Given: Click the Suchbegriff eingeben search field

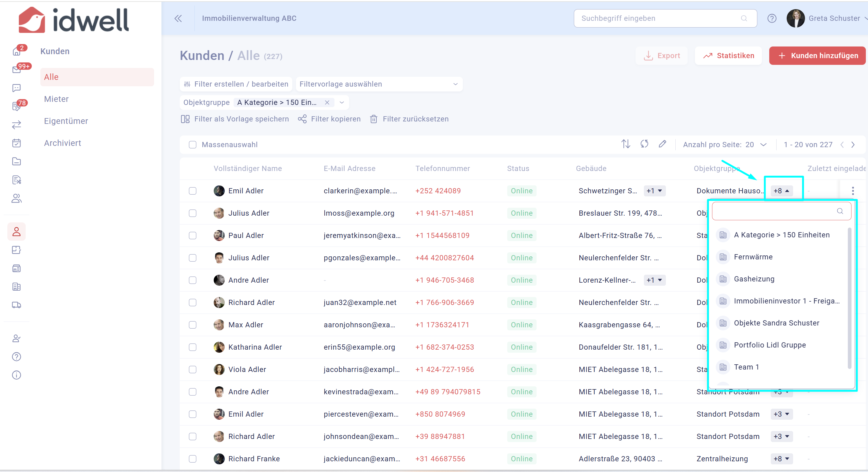Looking at the screenshot, I should pyautogui.click(x=665, y=18).
